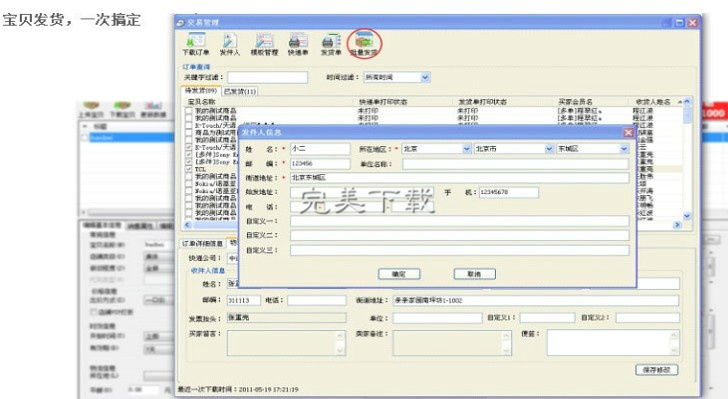Click the order list scrollbar up arrow
This screenshot has width=728, height=399.
click(687, 101)
